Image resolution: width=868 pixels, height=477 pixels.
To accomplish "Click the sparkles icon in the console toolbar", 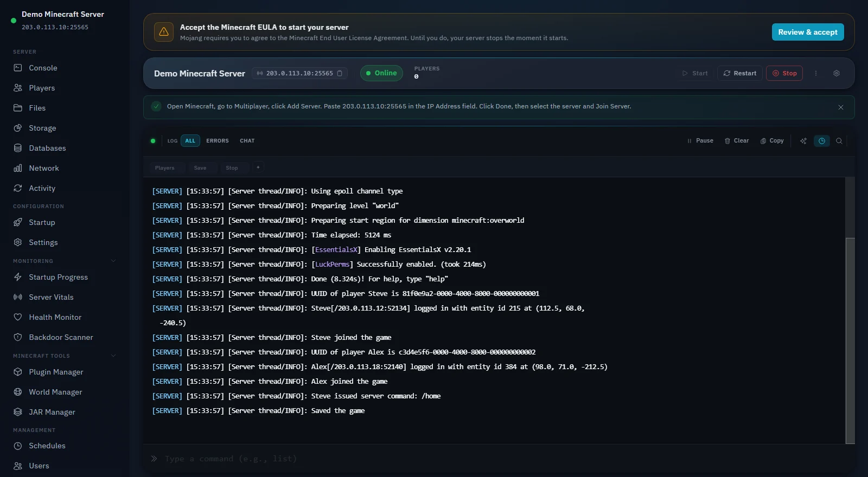I will (x=803, y=141).
